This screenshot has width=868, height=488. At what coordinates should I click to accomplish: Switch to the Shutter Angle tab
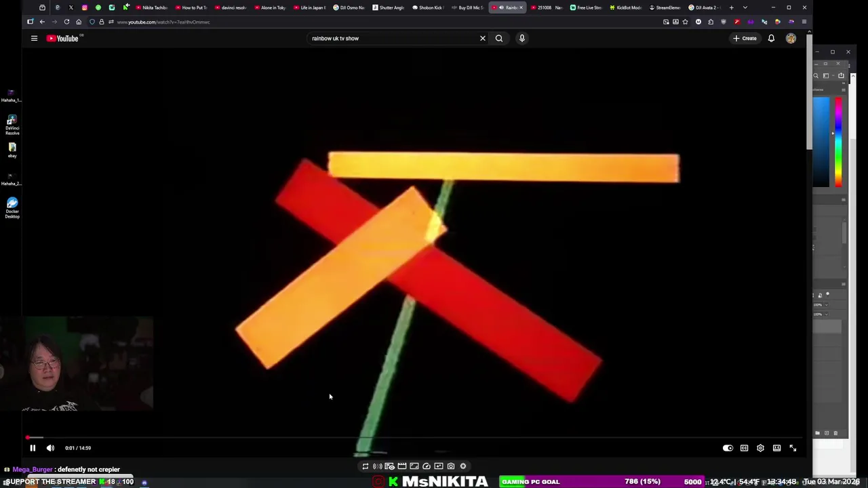[389, 7]
